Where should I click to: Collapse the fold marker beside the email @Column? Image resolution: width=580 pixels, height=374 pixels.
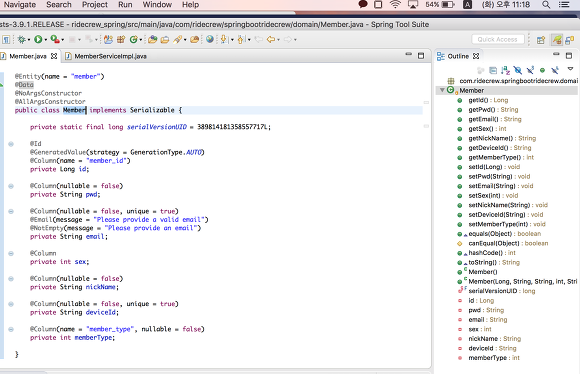tap(11, 212)
